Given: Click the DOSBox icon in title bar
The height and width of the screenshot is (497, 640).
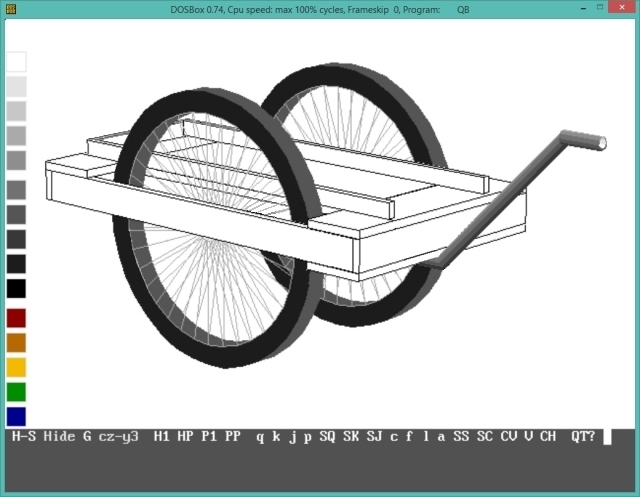Looking at the screenshot, I should pos(10,9).
